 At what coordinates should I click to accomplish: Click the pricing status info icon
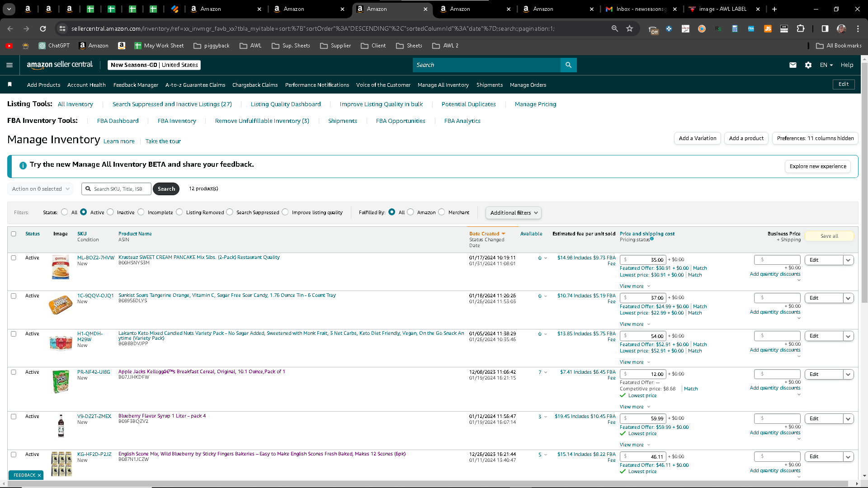(652, 239)
